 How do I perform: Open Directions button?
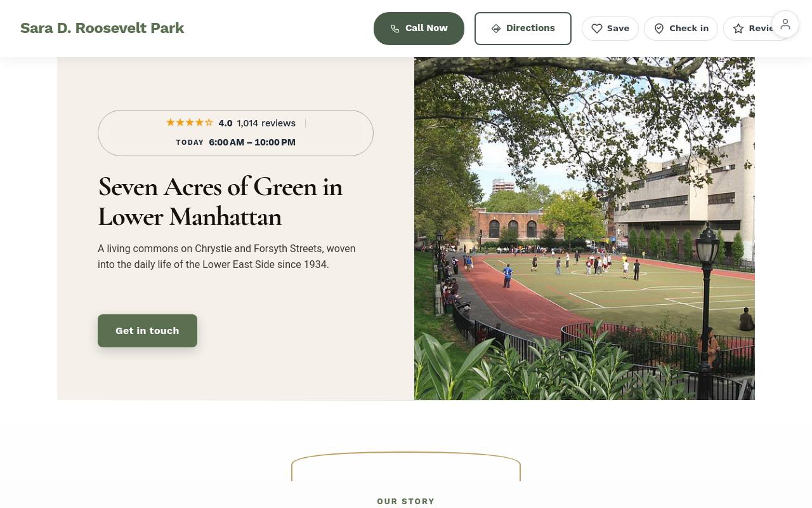point(523,29)
